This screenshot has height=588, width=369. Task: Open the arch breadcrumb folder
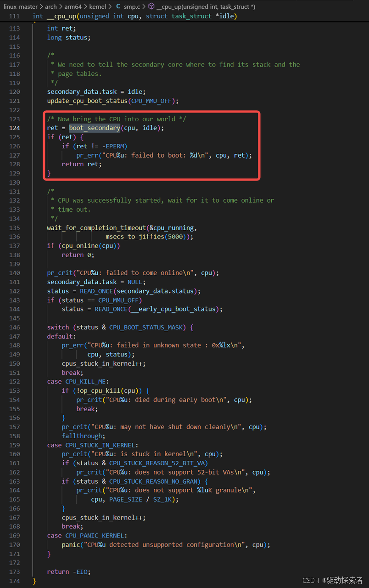(51, 6)
